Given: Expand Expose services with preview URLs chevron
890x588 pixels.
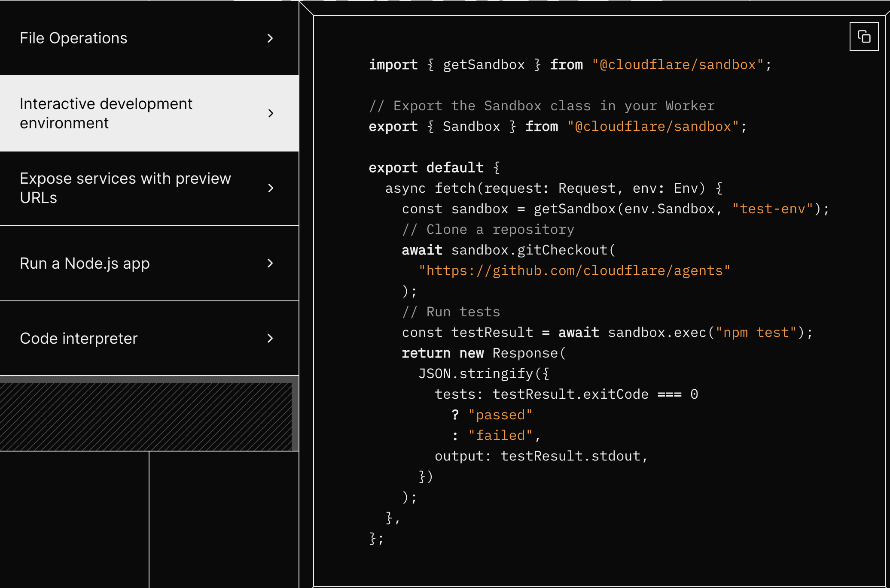Looking at the screenshot, I should pos(271,188).
